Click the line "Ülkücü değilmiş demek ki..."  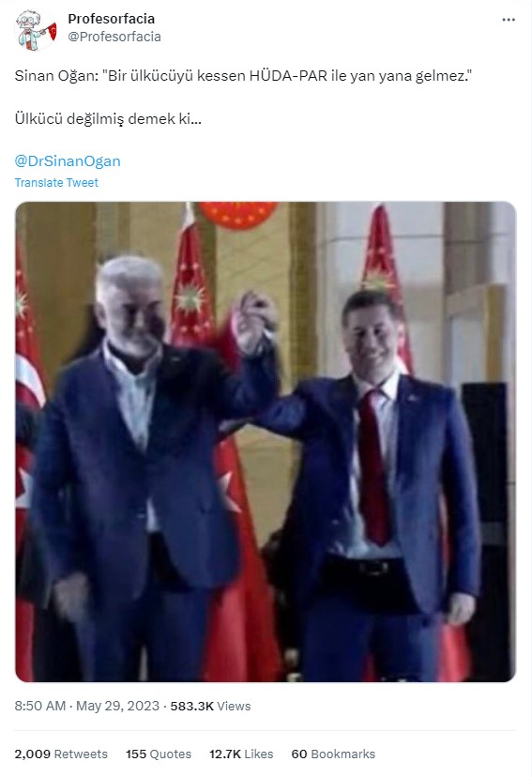point(108,119)
